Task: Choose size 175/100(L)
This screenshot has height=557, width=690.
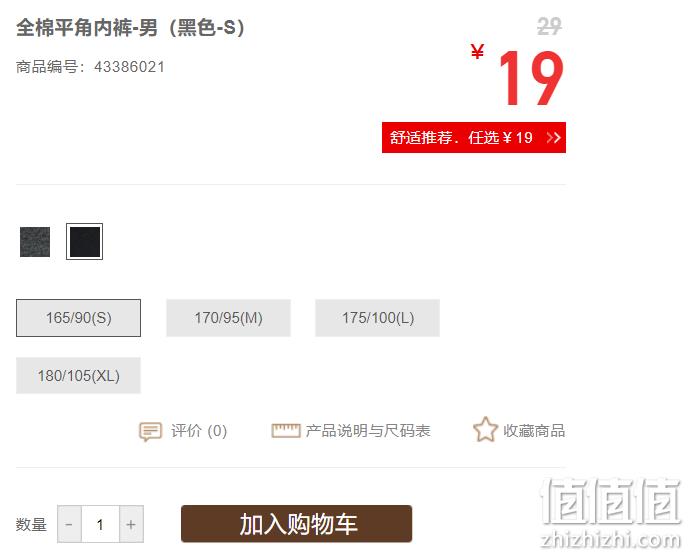Action: pyautogui.click(x=378, y=318)
